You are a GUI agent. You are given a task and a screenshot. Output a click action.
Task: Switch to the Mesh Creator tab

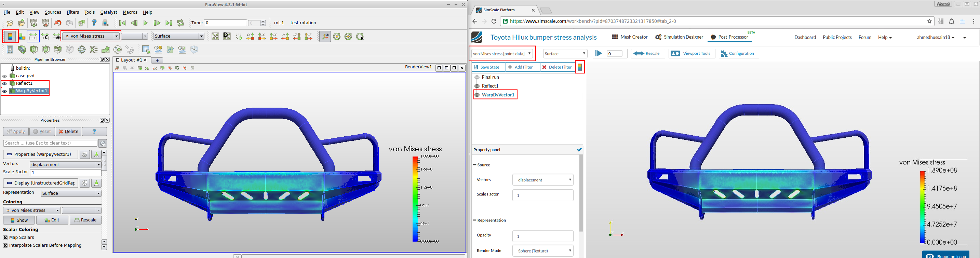tap(630, 37)
